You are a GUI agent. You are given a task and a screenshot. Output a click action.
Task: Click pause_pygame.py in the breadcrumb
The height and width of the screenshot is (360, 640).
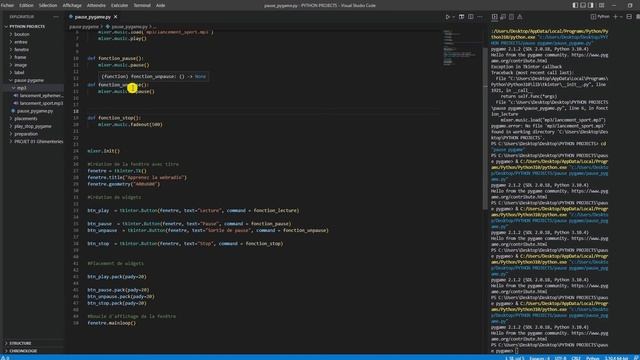pyautogui.click(x=128, y=27)
